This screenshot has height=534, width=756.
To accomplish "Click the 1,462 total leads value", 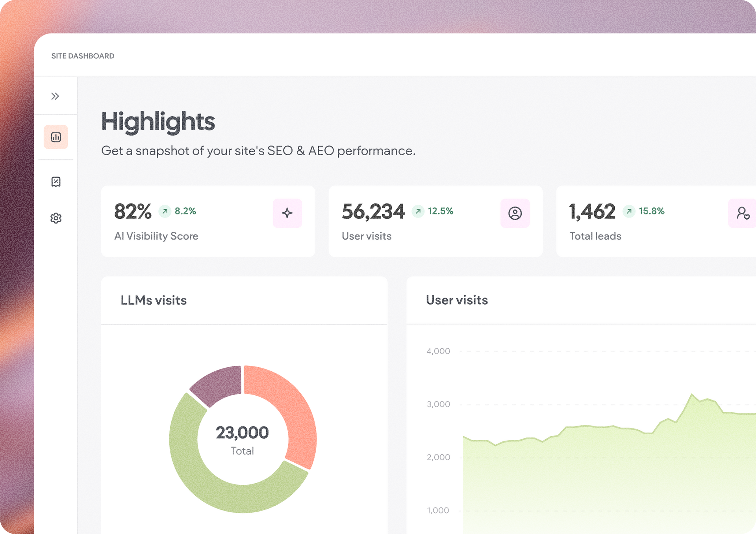I will (x=592, y=212).
